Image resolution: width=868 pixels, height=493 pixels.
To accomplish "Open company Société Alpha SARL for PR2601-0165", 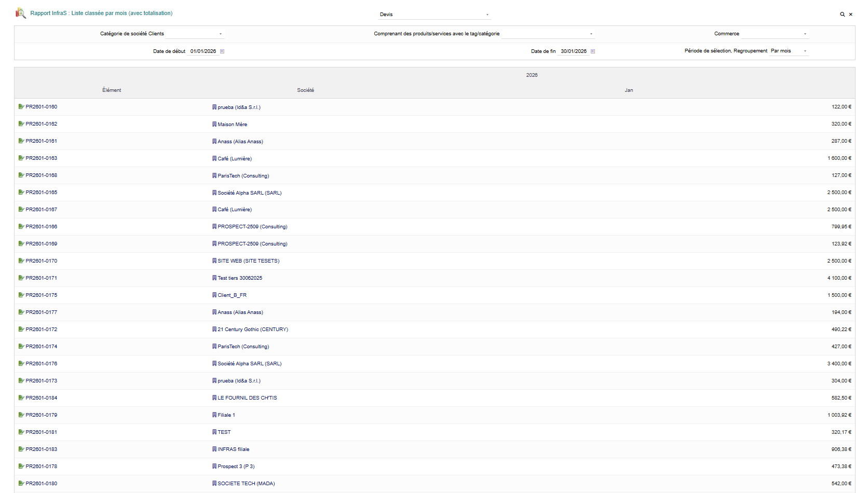I will [x=249, y=193].
